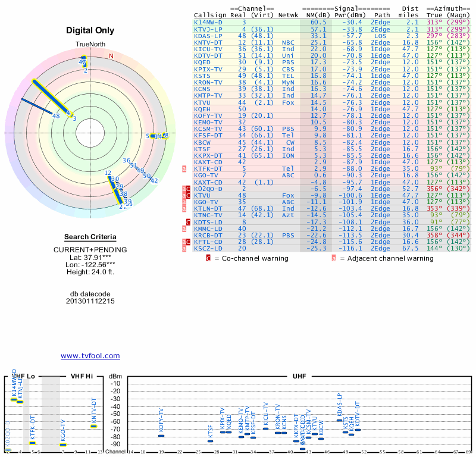This screenshot has height=457, width=476.
Task: Click the 60.5 NM(dB) value for K14MW-D
Action: pyautogui.click(x=318, y=22)
